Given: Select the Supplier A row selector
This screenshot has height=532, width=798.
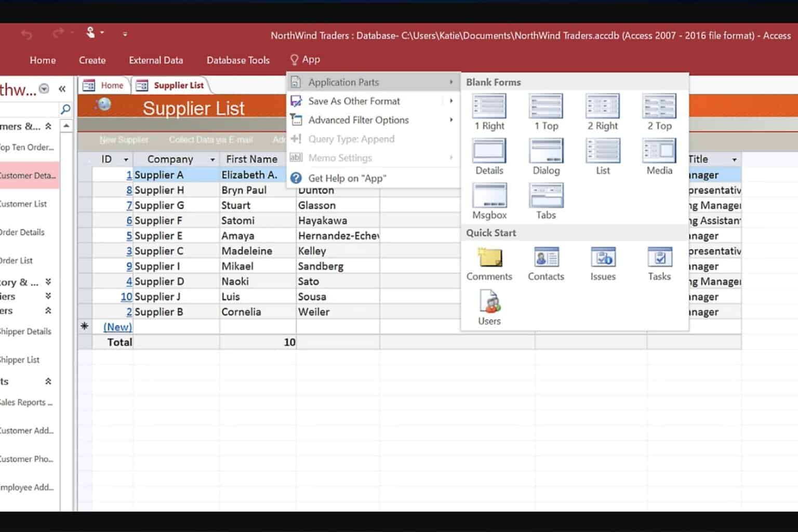Looking at the screenshot, I should click(x=85, y=175).
